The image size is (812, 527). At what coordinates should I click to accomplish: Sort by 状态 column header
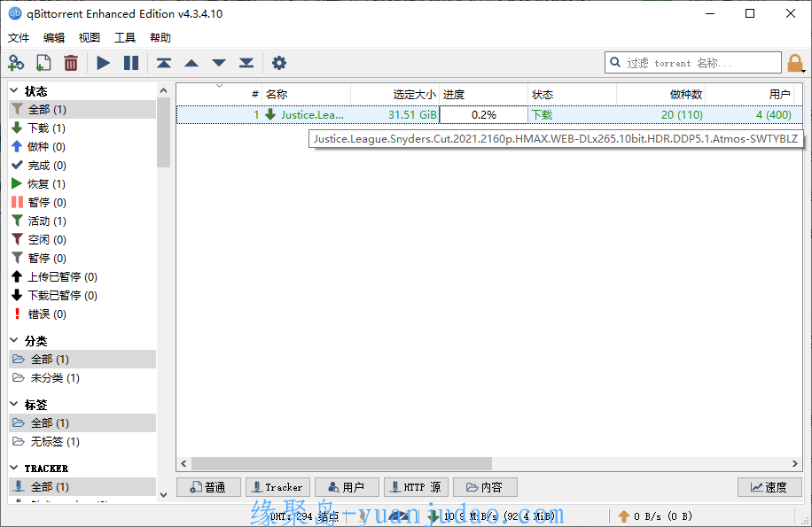pos(573,94)
